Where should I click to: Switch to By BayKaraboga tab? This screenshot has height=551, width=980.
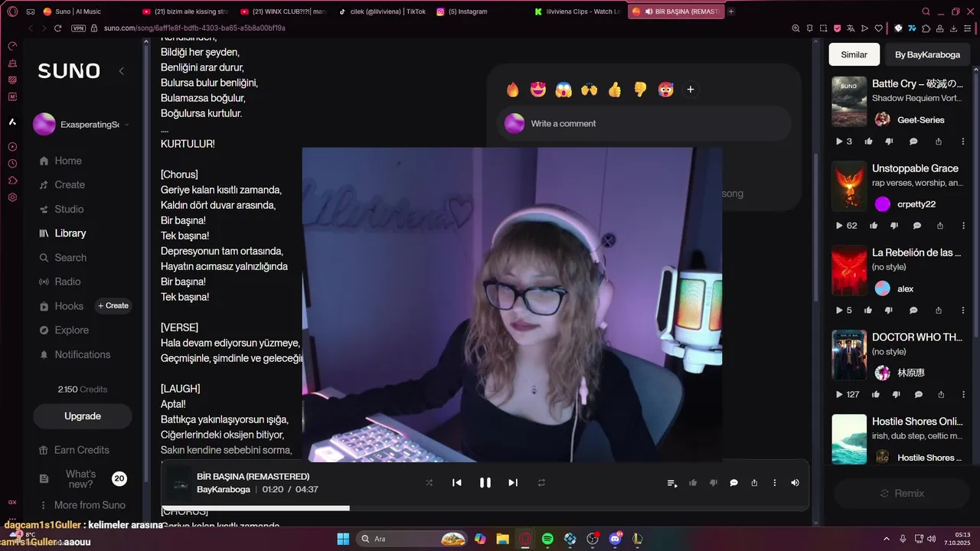click(927, 54)
